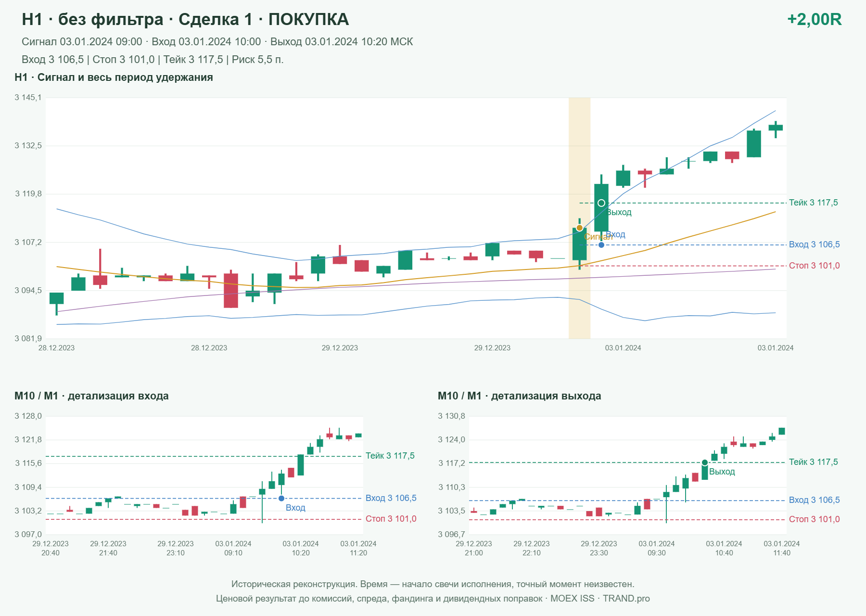Click heading "M10 / M1 · детализация входа"
This screenshot has width=866, height=616.
(x=91, y=396)
